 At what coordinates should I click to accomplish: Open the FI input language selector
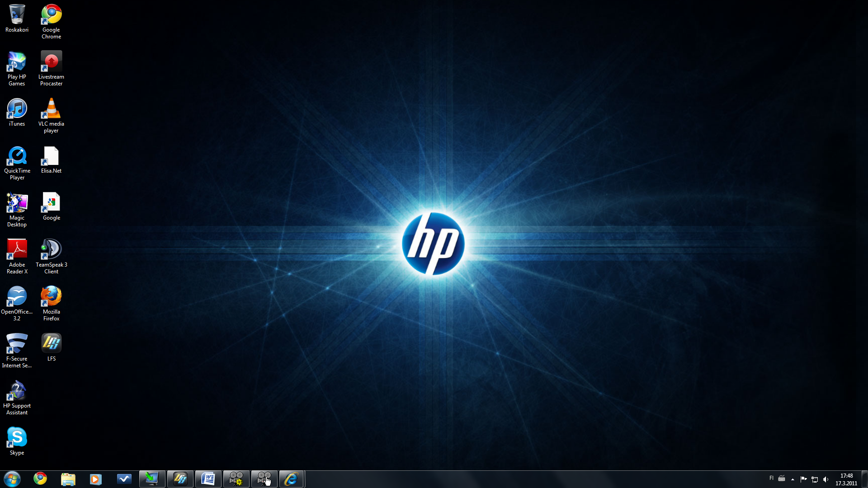click(x=771, y=478)
